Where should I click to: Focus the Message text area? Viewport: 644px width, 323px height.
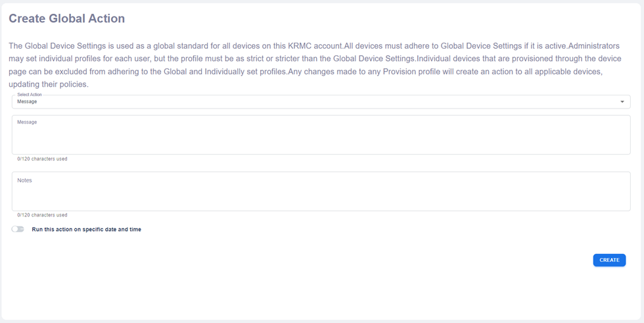[x=321, y=138]
